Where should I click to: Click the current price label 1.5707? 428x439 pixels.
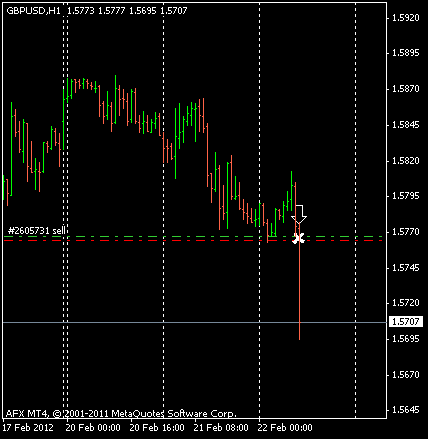(x=406, y=322)
